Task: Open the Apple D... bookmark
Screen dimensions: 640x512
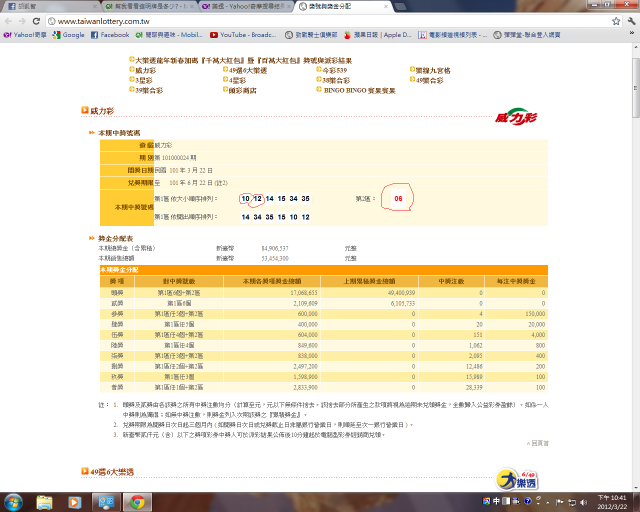Action: (378, 35)
